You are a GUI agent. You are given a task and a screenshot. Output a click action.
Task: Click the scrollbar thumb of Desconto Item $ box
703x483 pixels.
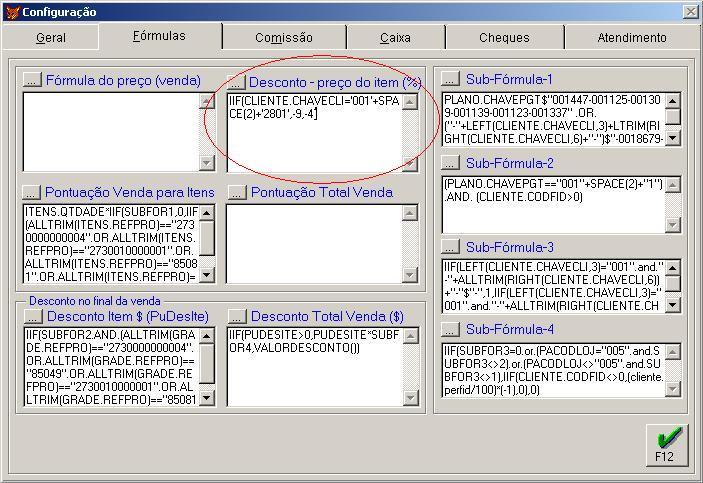coord(207,363)
